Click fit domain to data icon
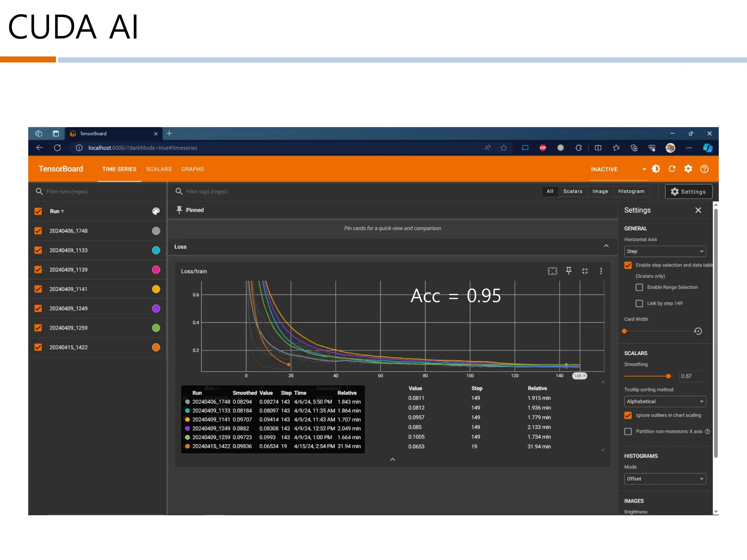This screenshot has width=747, height=560. coord(552,271)
